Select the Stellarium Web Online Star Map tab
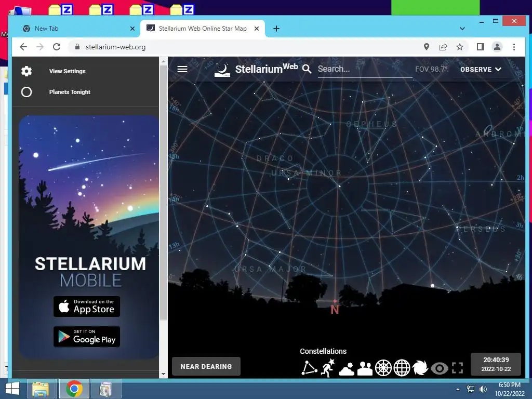This screenshot has width=532, height=399. click(203, 29)
